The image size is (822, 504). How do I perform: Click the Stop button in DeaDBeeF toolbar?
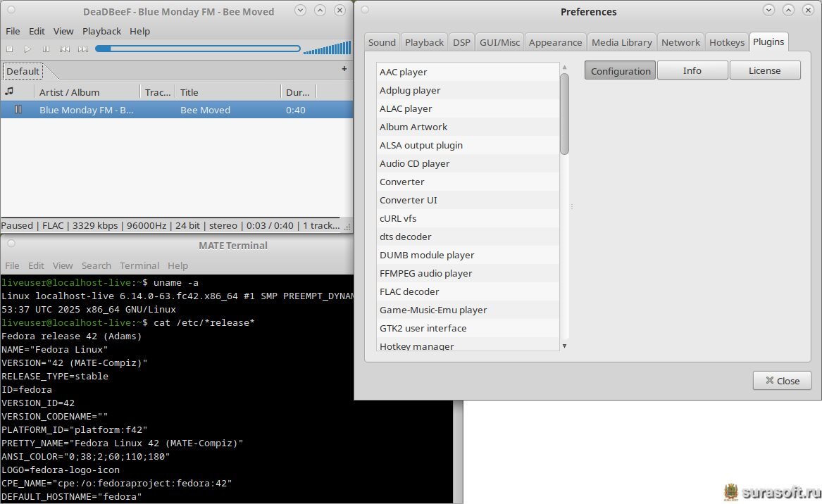9,49
